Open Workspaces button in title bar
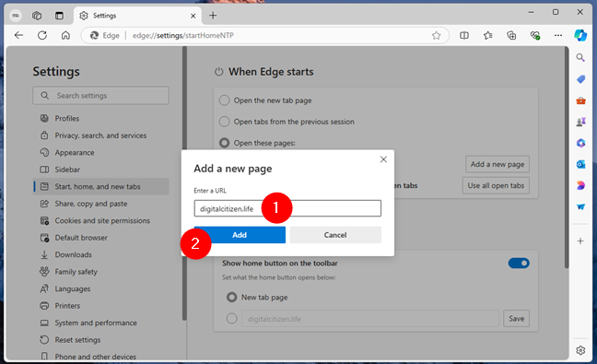This screenshot has width=597, height=364. tap(37, 16)
